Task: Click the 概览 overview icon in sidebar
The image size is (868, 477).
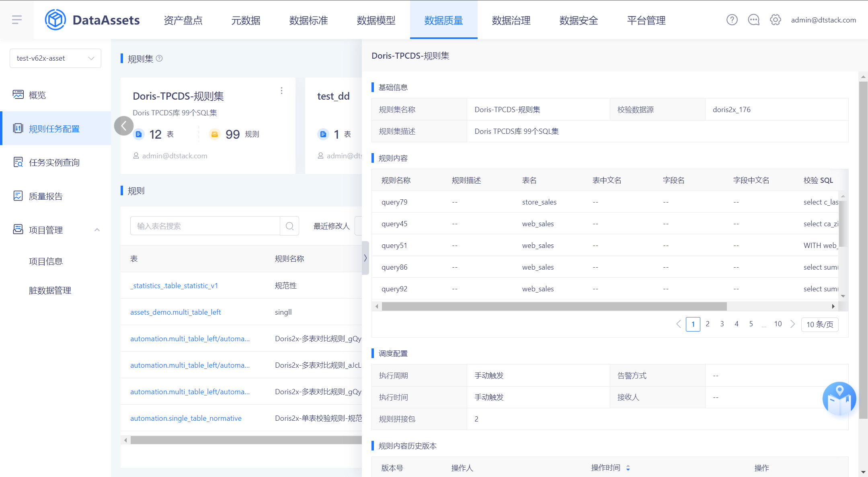Action: click(x=18, y=94)
